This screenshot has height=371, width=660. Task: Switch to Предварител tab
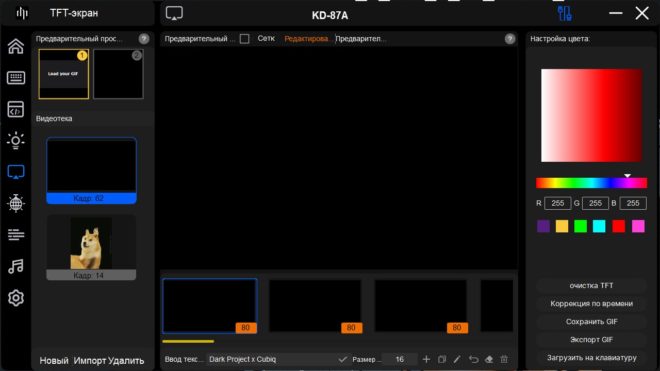click(x=361, y=39)
